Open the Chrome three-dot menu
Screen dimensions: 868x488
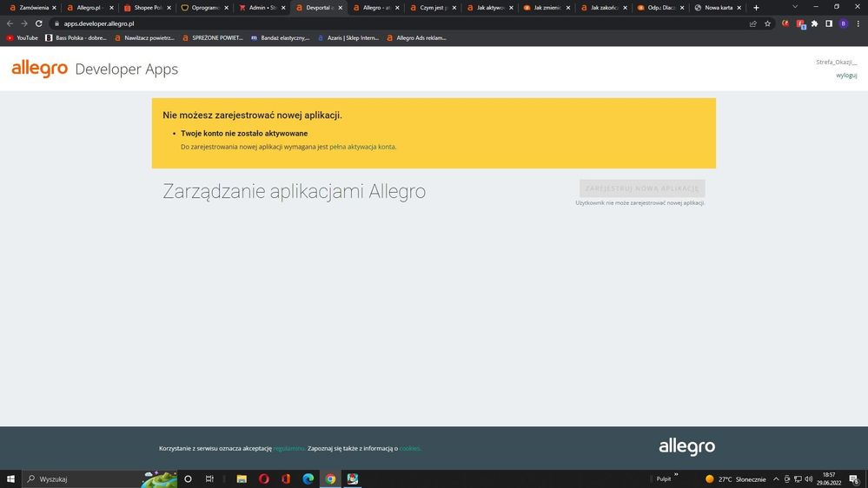pos(858,23)
